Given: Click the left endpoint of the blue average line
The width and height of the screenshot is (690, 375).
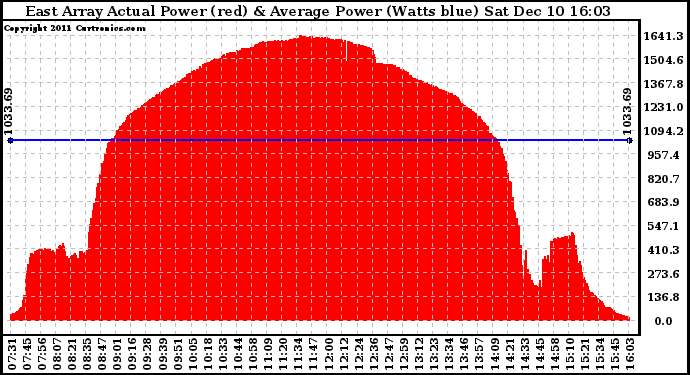Looking at the screenshot, I should pos(11,140).
